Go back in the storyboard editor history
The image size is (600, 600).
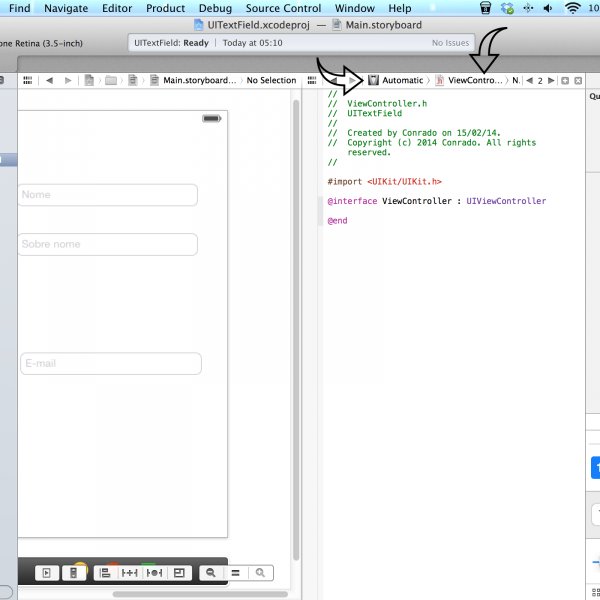(x=49, y=80)
